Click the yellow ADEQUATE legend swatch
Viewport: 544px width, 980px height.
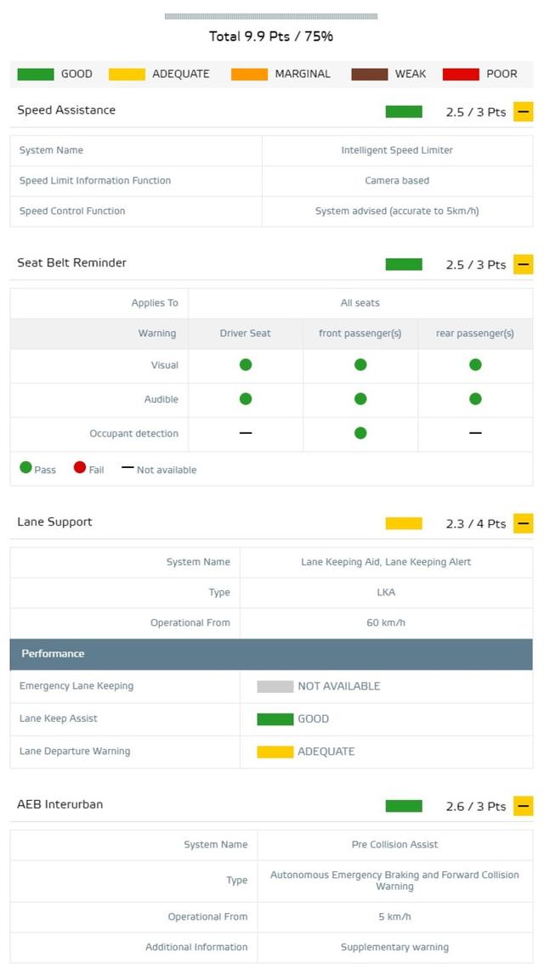pyautogui.click(x=127, y=75)
